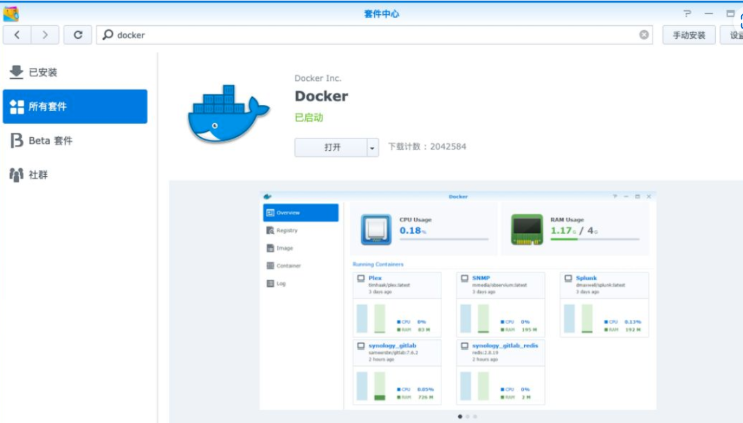Viewport: 743px width, 423px height.
Task: Click the 已启动 status text
Action: (x=309, y=117)
